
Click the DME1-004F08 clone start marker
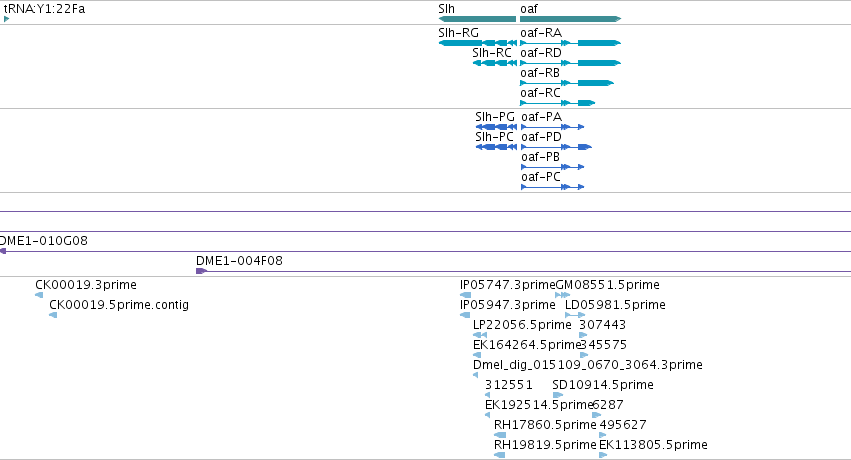pos(201,271)
